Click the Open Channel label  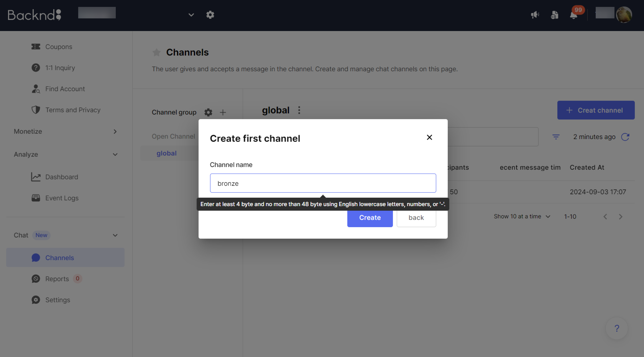173,136
